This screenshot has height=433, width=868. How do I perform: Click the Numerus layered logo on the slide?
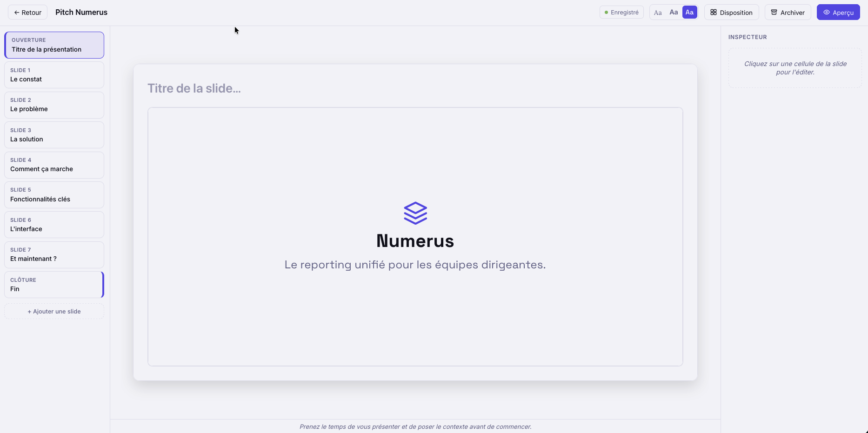(x=414, y=213)
